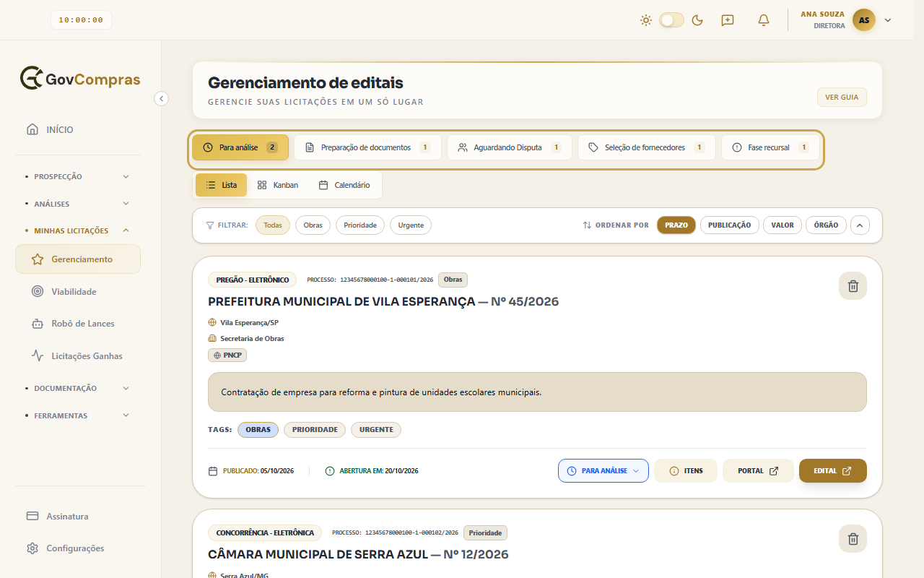Filter by Urgente chip

[411, 225]
